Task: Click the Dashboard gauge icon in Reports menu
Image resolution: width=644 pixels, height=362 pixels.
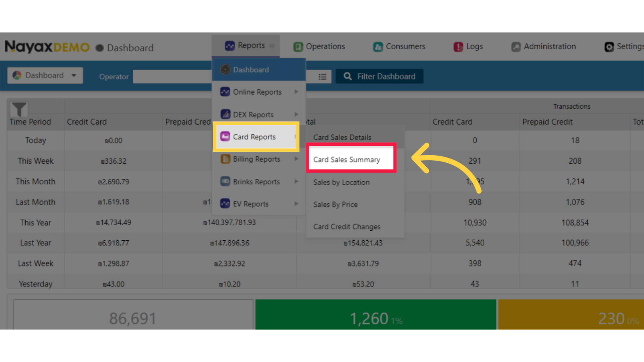Action: 225,70
